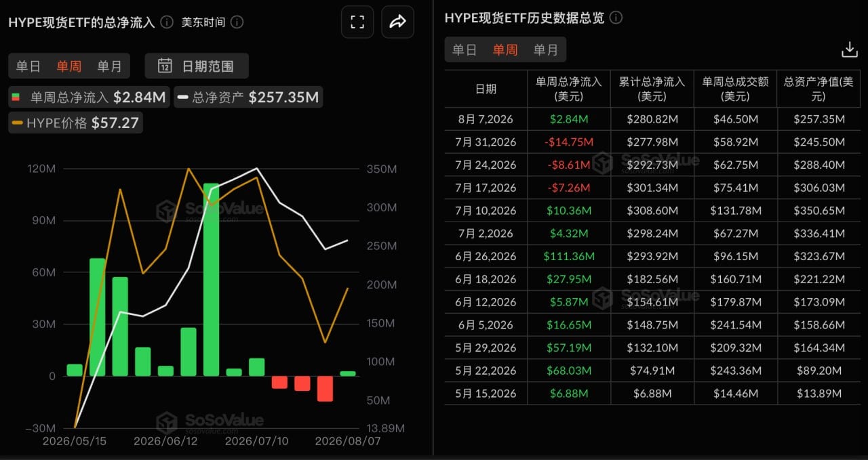Click the tallest green bar in chart

point(211,280)
